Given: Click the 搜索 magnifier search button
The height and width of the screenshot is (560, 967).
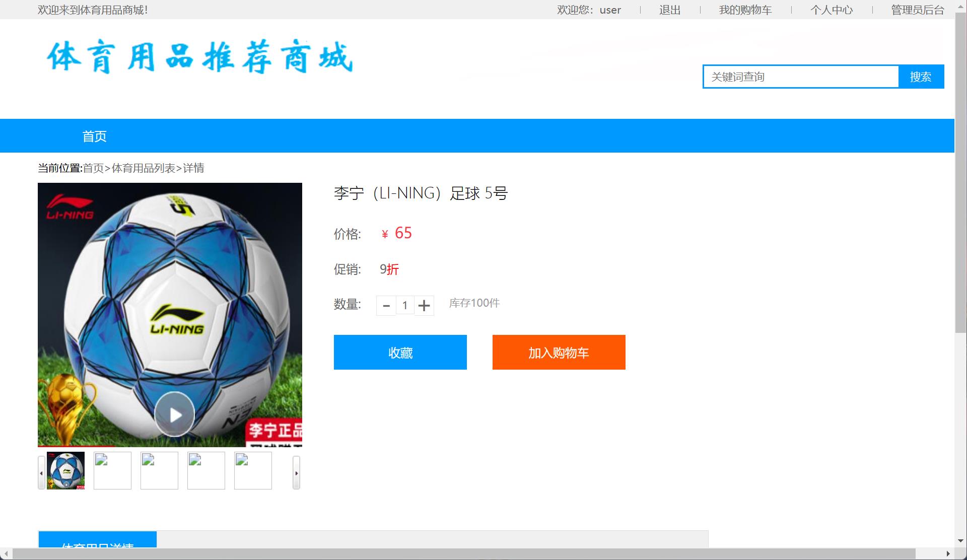Looking at the screenshot, I should click(x=921, y=77).
